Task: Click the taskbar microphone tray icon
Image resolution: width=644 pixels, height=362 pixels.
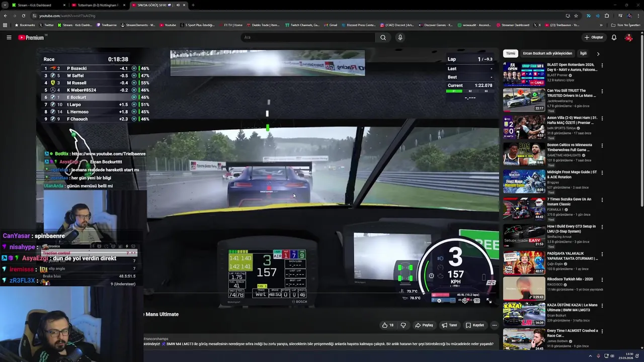Action: (599, 356)
